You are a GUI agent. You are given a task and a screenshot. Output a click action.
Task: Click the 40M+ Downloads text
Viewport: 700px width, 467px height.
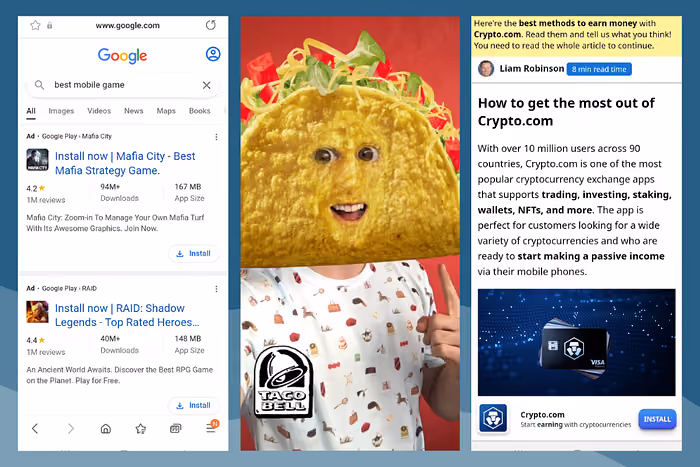pos(119,344)
